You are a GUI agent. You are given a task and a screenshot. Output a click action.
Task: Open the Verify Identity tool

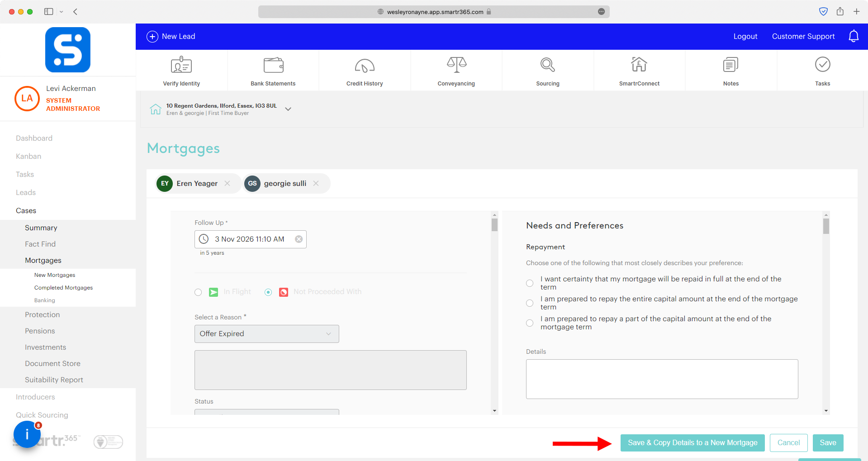point(181,71)
